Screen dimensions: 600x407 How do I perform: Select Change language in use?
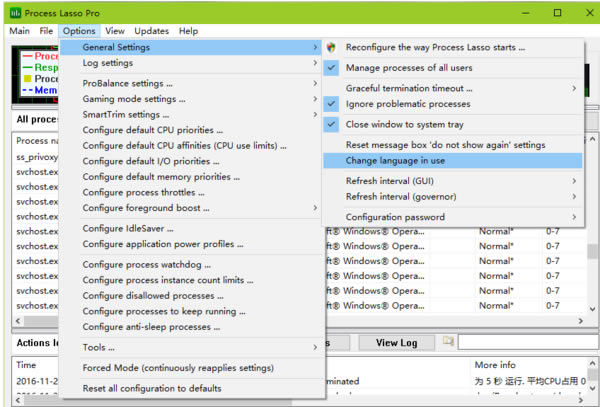pyautogui.click(x=453, y=161)
